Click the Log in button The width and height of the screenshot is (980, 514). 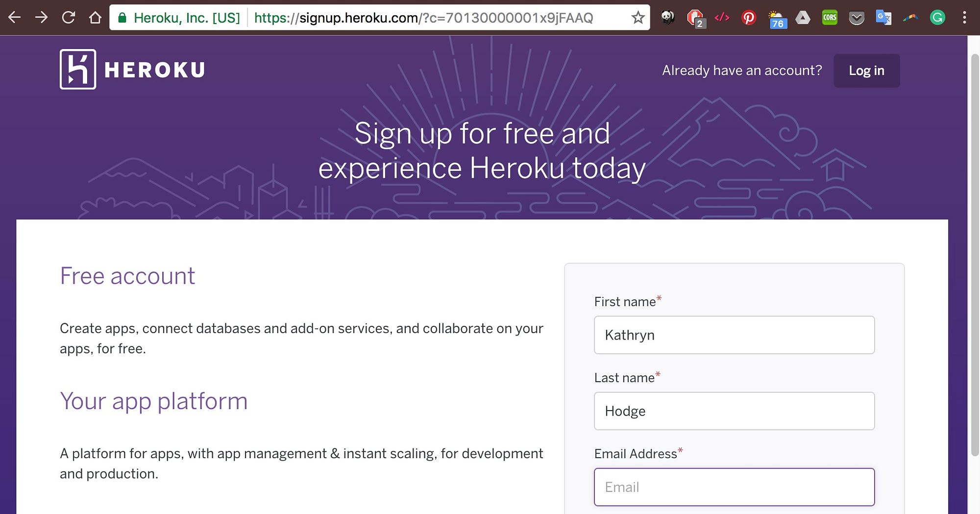pyautogui.click(x=866, y=71)
